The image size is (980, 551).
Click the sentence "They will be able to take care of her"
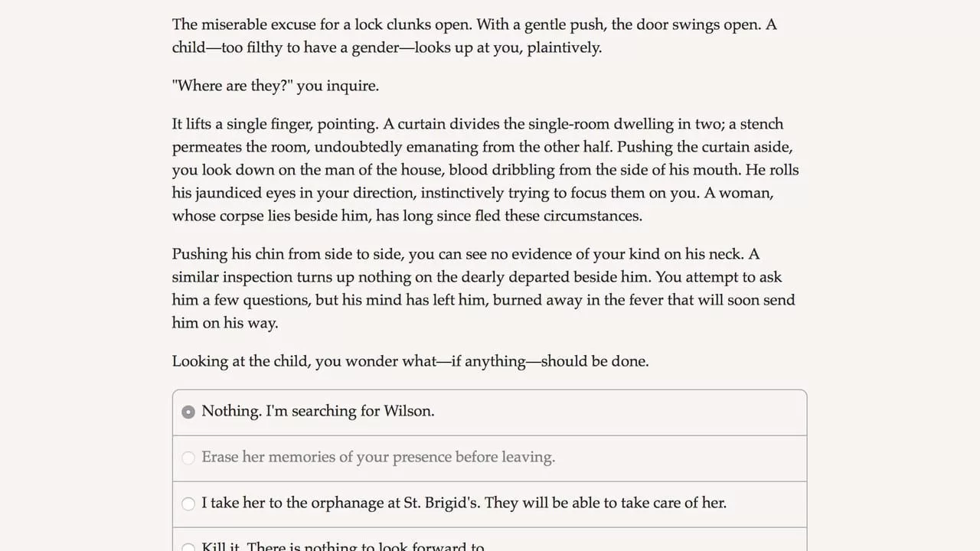point(606,503)
